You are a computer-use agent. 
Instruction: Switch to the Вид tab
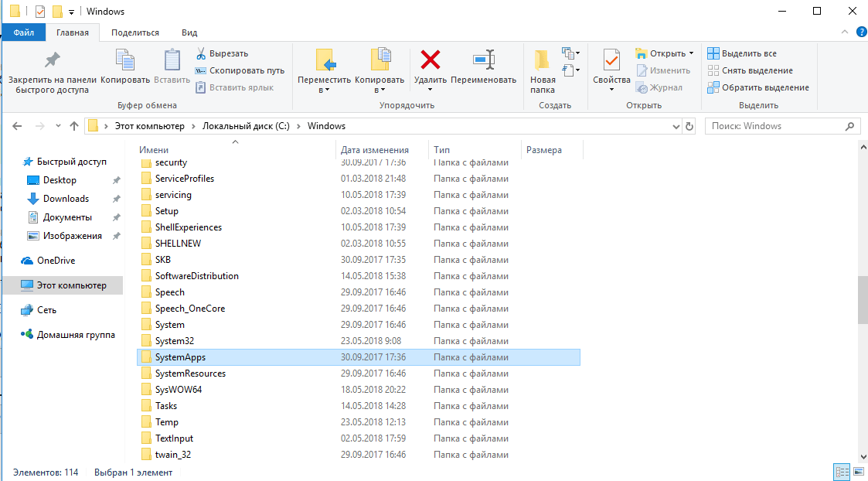pos(189,32)
